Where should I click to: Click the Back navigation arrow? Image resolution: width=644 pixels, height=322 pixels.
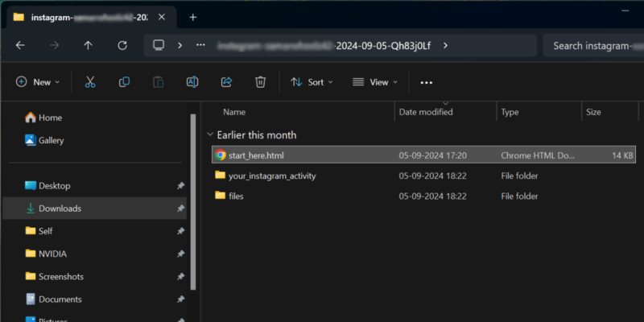tap(20, 46)
